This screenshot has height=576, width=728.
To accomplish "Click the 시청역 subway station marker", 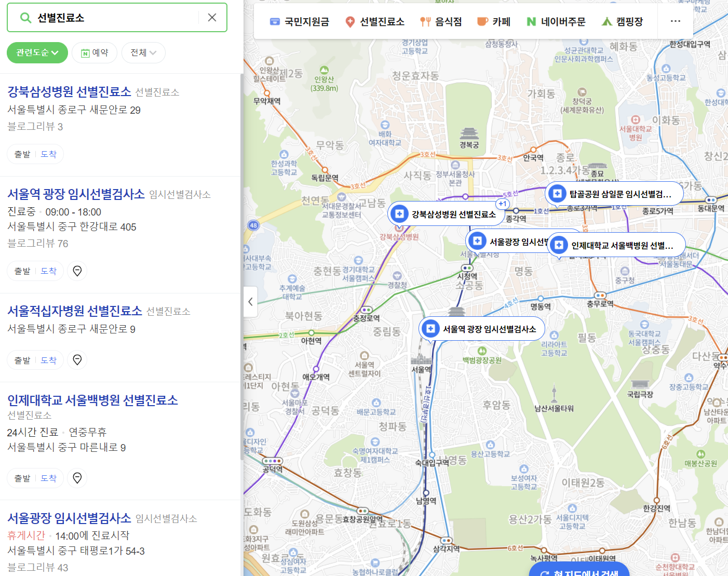I will (467, 268).
